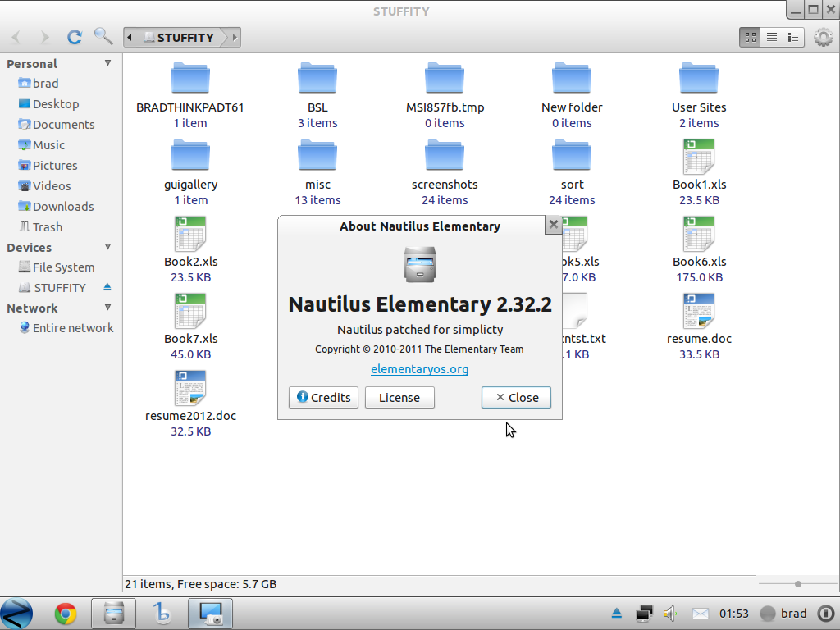840x630 pixels.
Task: Switch to compact view mode
Action: (x=793, y=37)
